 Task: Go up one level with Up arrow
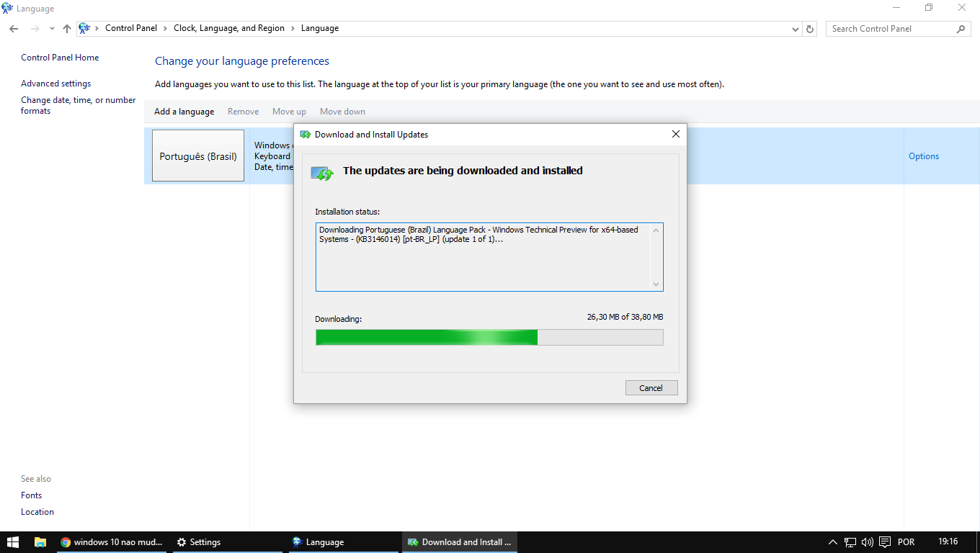[x=67, y=29]
